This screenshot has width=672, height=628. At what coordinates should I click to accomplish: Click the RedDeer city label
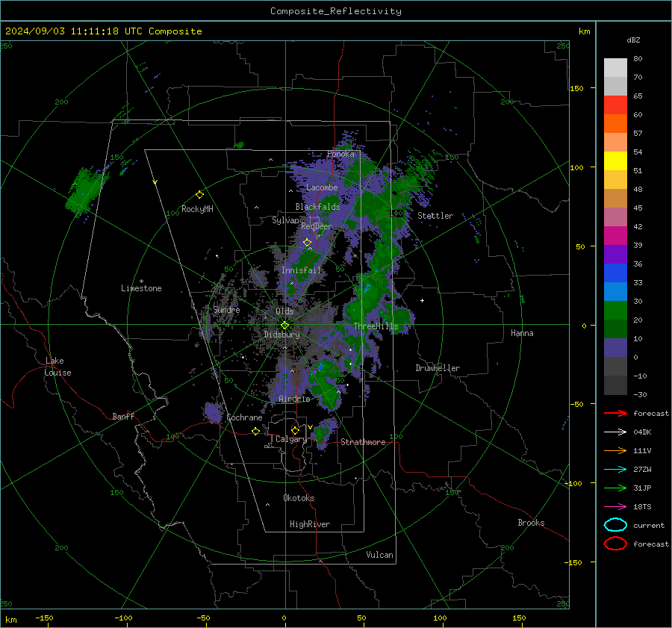[x=317, y=226]
